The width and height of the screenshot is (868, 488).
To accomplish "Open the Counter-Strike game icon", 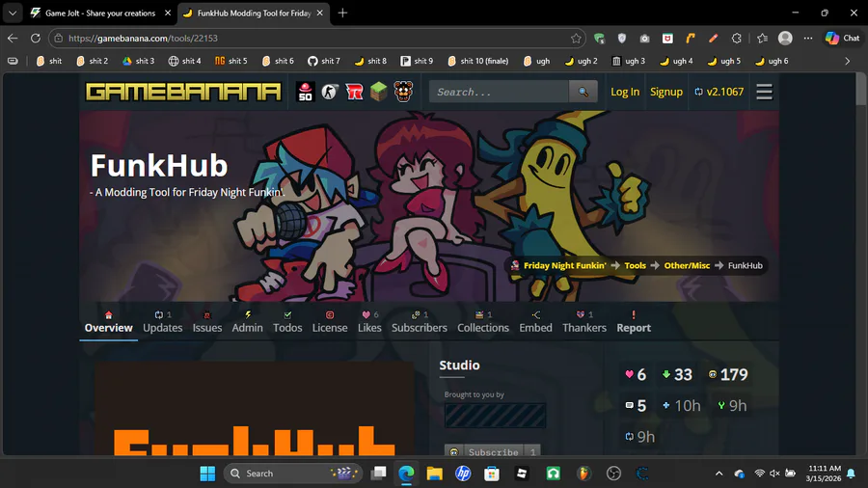I will click(x=330, y=92).
